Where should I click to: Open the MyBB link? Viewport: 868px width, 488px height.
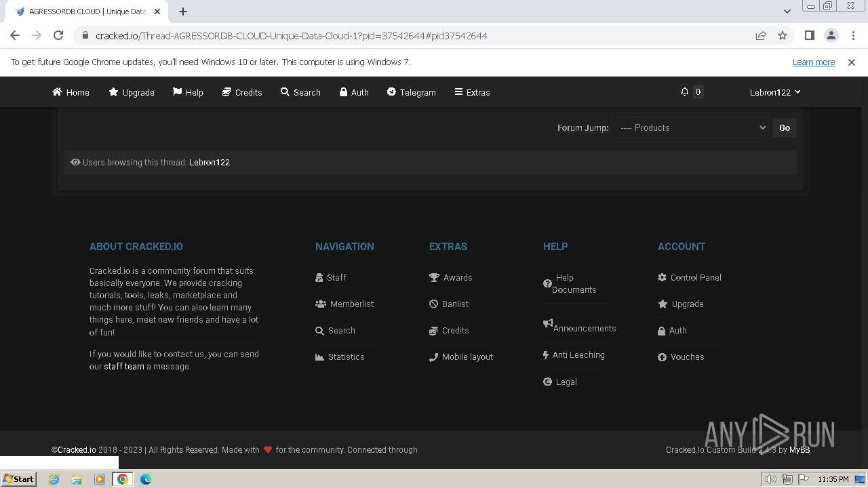(x=800, y=449)
